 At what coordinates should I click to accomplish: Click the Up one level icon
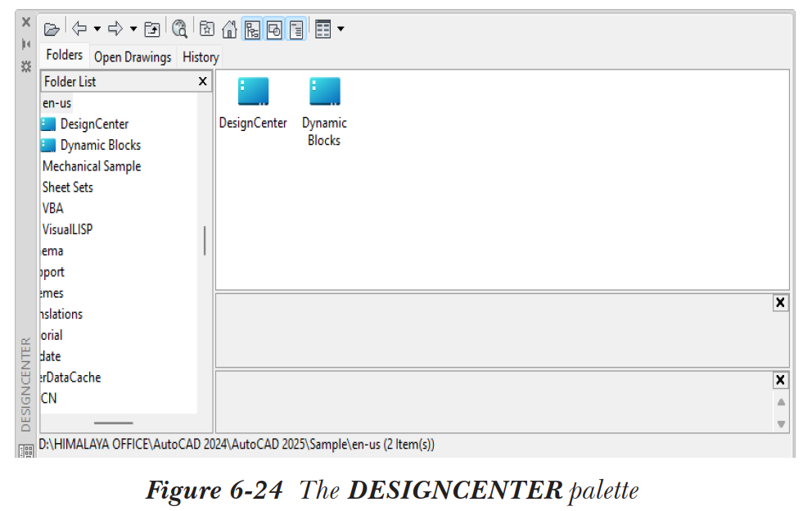(152, 29)
